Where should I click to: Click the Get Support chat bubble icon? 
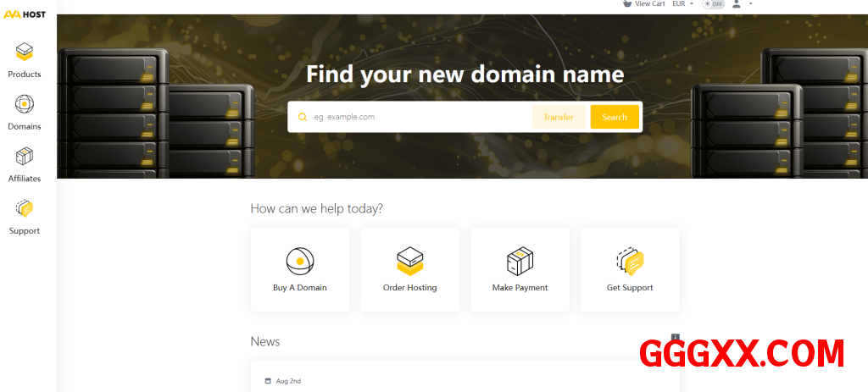point(630,261)
